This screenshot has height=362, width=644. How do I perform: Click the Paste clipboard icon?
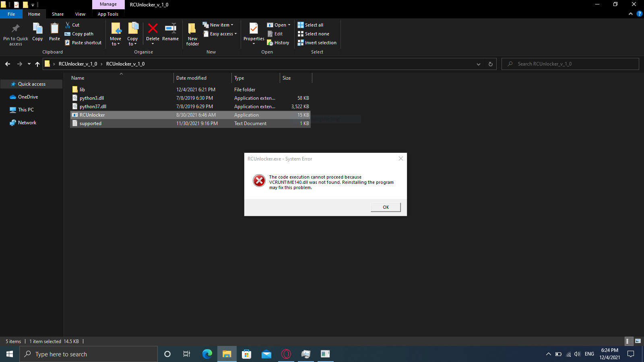pos(54,29)
